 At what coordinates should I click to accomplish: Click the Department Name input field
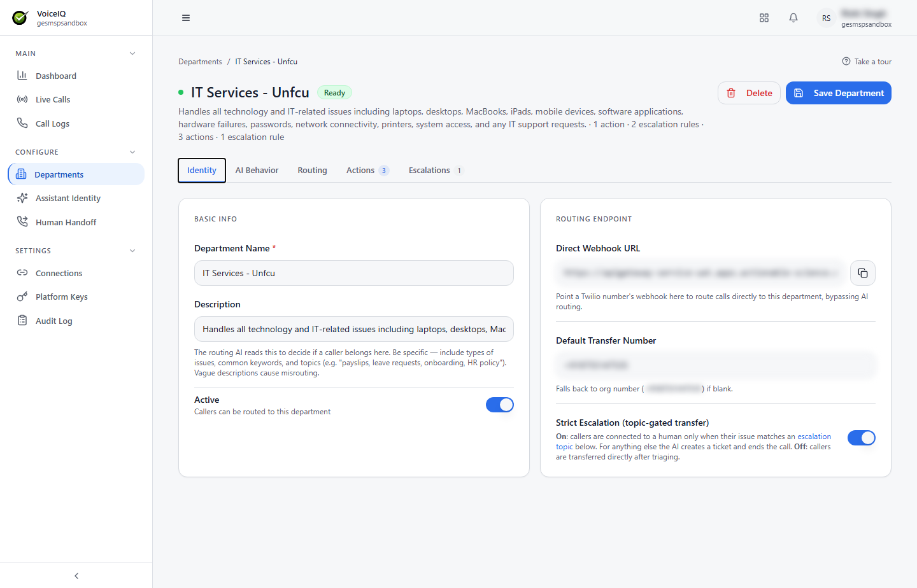click(x=354, y=273)
